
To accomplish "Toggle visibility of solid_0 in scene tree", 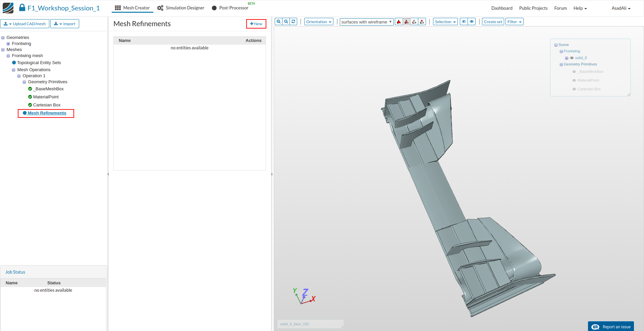I will point(572,58).
